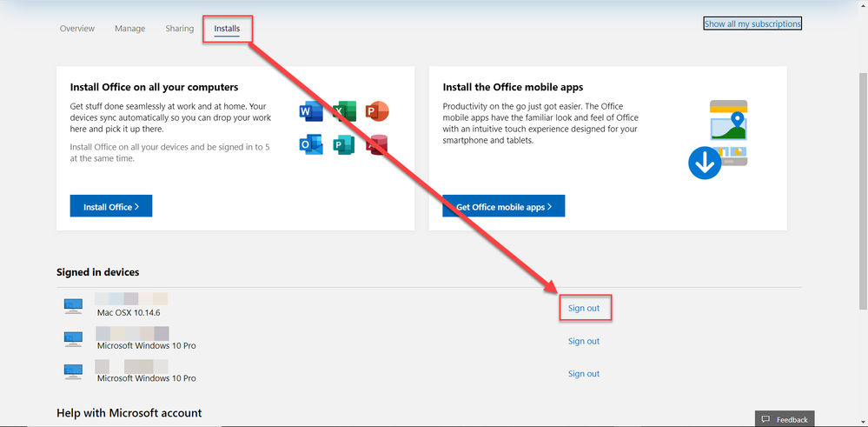Go to the Sharing tab

[179, 28]
